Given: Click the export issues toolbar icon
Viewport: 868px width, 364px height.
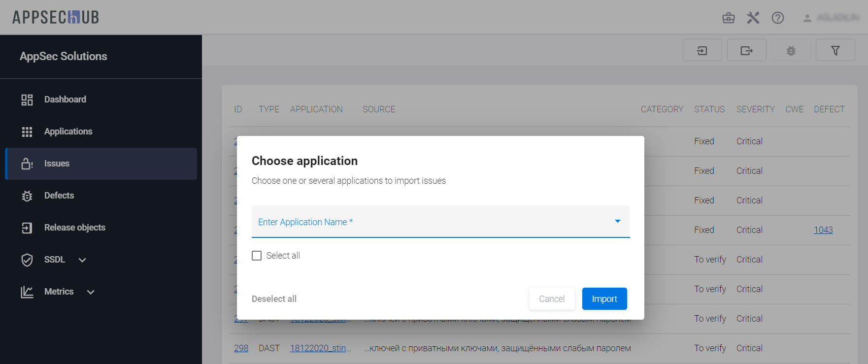Looking at the screenshot, I should [746, 50].
